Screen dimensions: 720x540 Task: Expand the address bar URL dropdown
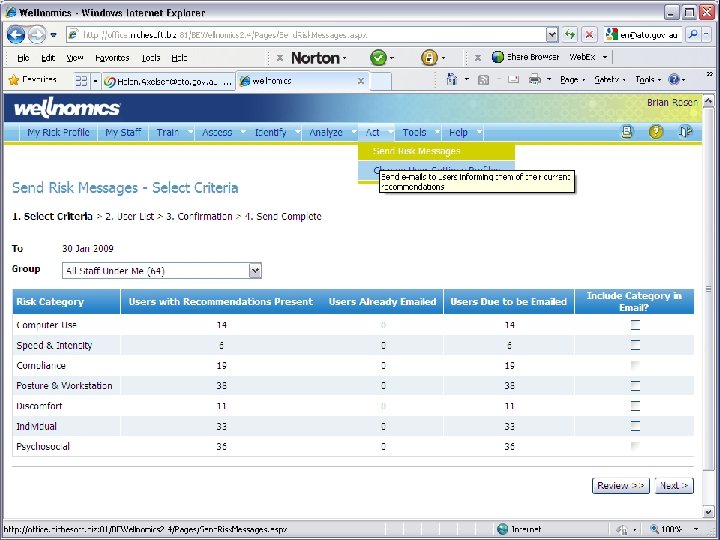tap(552, 34)
